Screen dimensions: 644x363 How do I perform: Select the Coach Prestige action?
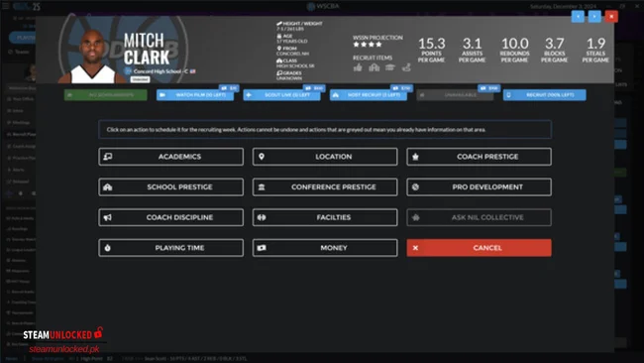click(479, 157)
